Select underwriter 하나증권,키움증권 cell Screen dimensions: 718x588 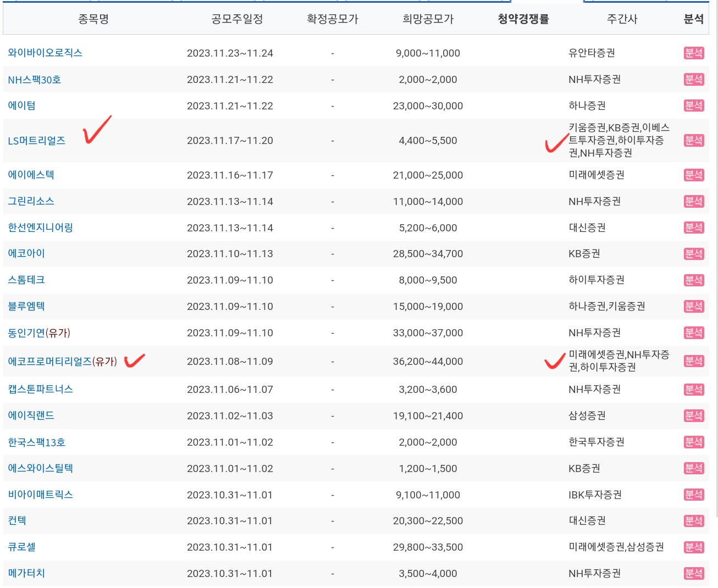pos(607,306)
